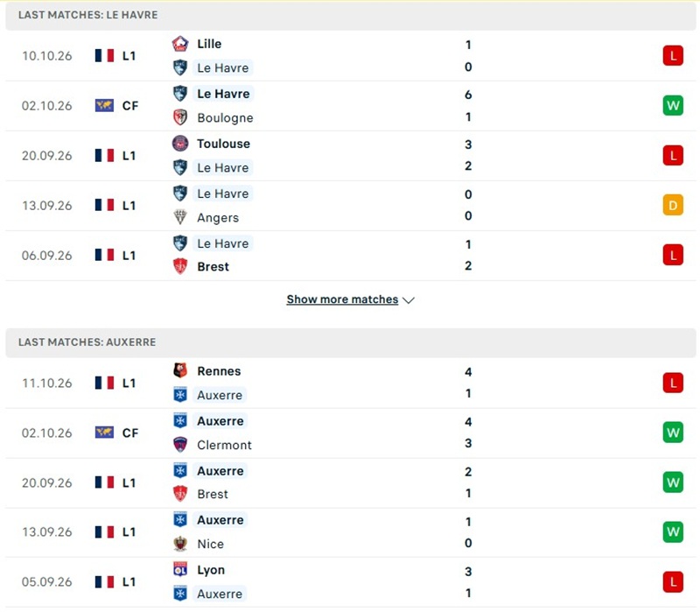Click the Lille club crest icon
This screenshot has height=612, width=700.
pos(180,44)
